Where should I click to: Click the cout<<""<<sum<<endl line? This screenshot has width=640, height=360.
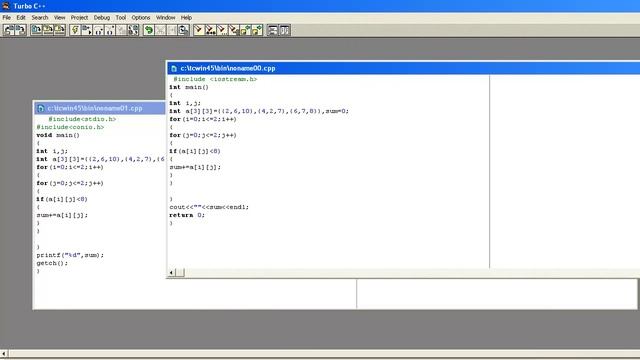[209, 207]
